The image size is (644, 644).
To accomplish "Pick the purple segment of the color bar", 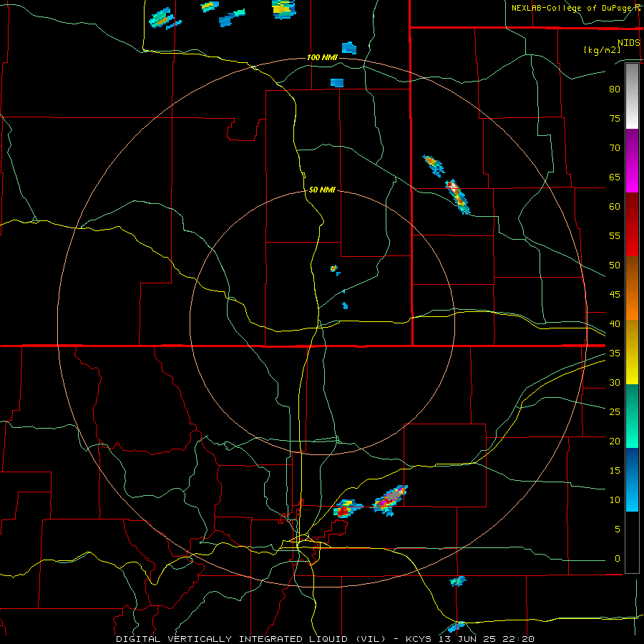I will 632,160.
